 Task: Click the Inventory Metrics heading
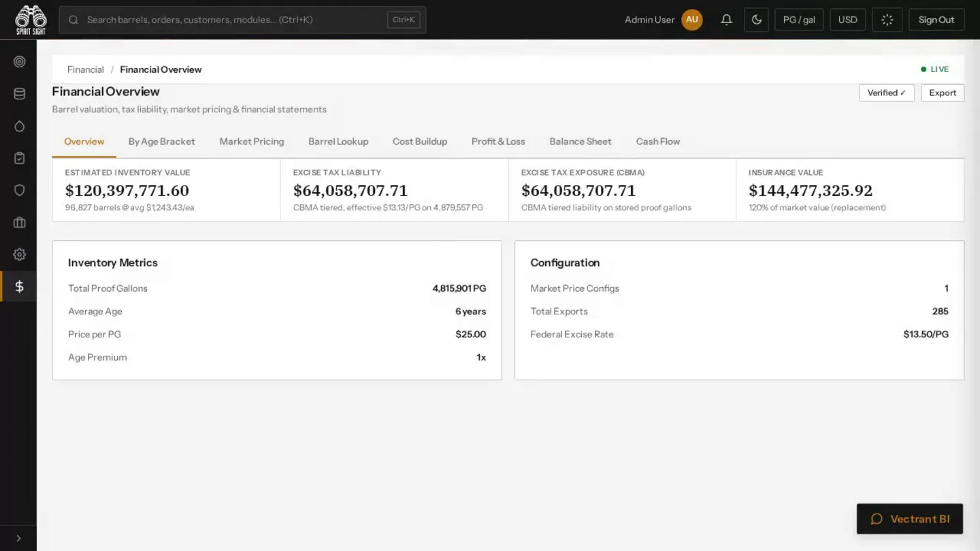[113, 263]
